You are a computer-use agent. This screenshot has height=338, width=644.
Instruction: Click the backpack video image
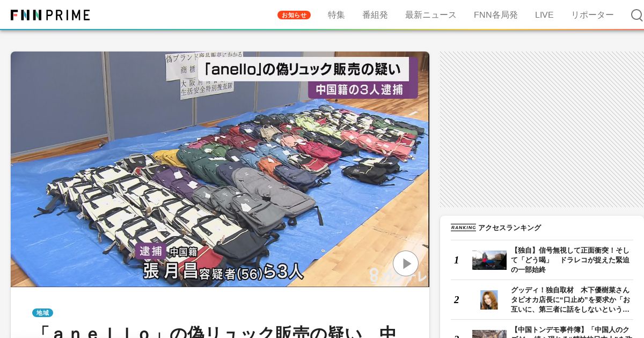click(x=220, y=169)
